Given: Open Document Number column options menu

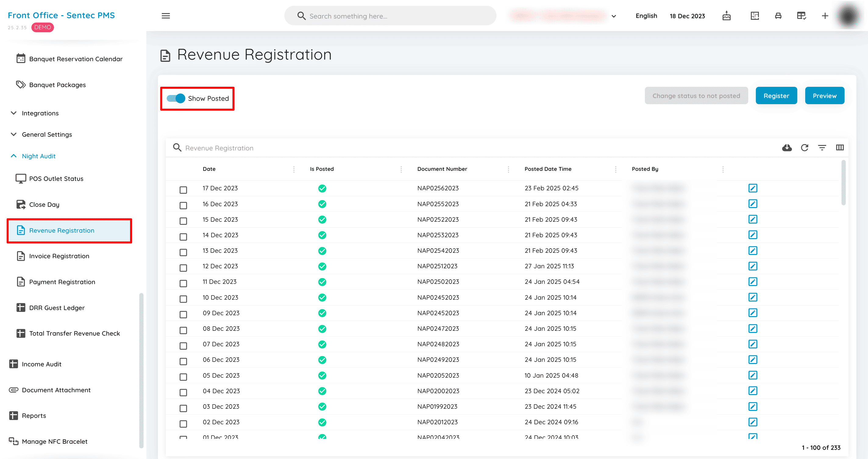Looking at the screenshot, I should (x=508, y=169).
